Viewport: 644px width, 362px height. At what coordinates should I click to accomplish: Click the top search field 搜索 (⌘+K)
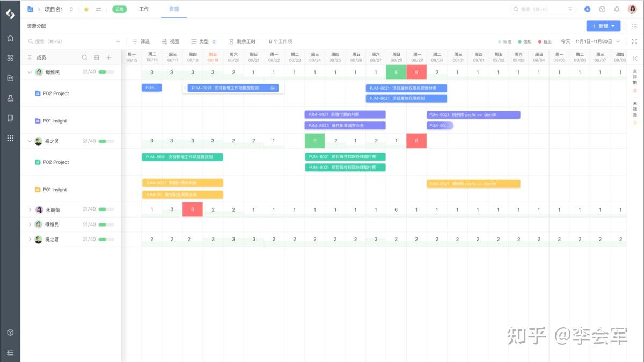543,9
